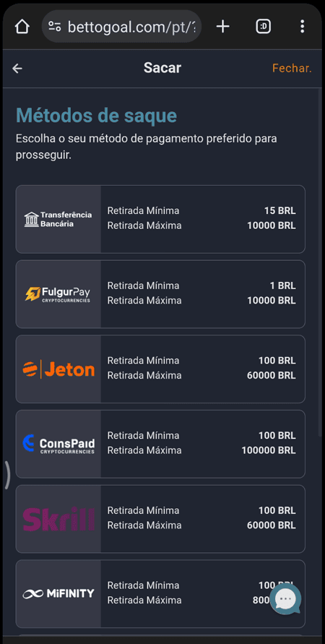Image resolution: width=325 pixels, height=644 pixels.
Task: Open the live chat bubble
Action: click(285, 599)
